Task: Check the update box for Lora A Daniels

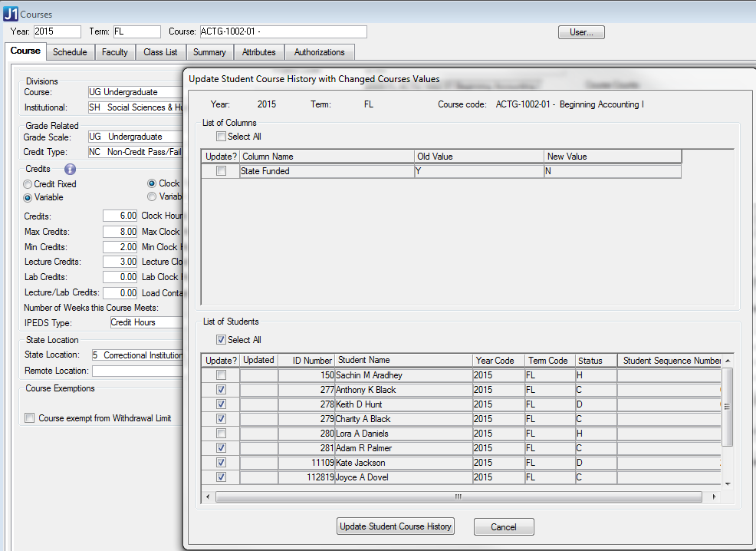Action: [221, 434]
